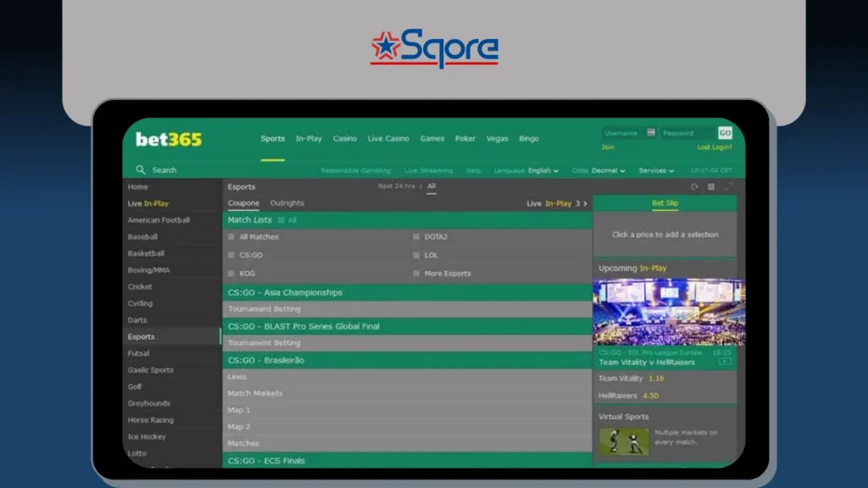The image size is (868, 488).
Task: Tick the KOG checkbox
Action: pos(231,274)
